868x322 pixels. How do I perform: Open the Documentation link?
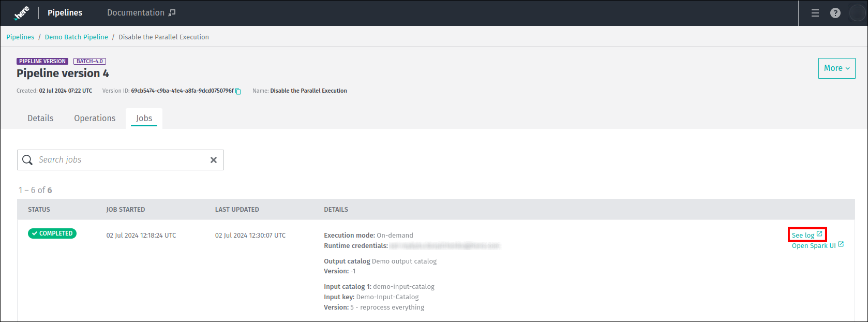pyautogui.click(x=141, y=12)
